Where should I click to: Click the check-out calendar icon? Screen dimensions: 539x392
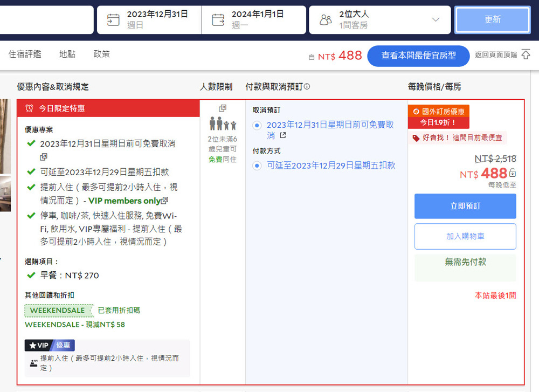coord(218,19)
